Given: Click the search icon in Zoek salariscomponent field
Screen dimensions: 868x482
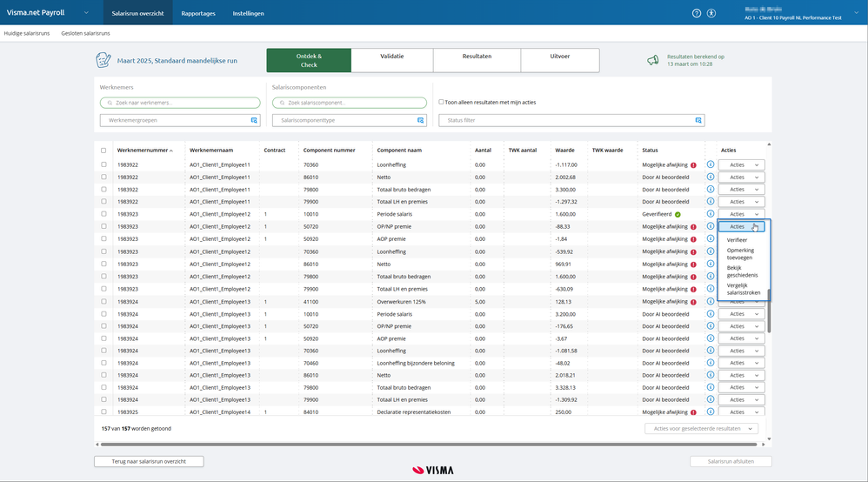Looking at the screenshot, I should (283, 103).
